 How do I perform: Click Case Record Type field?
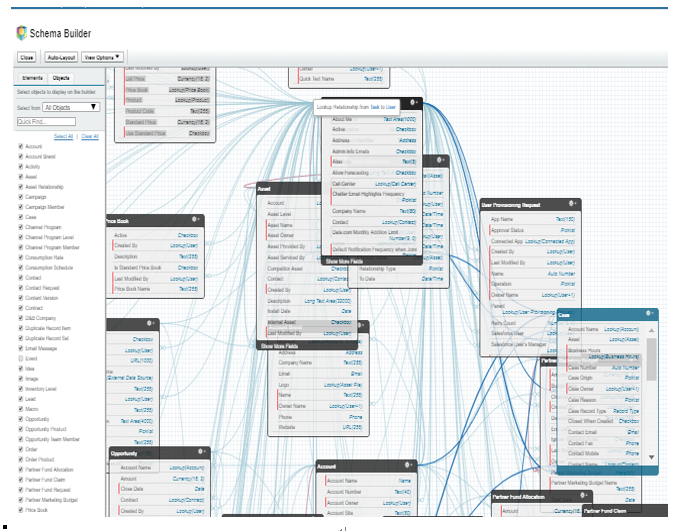tap(603, 410)
